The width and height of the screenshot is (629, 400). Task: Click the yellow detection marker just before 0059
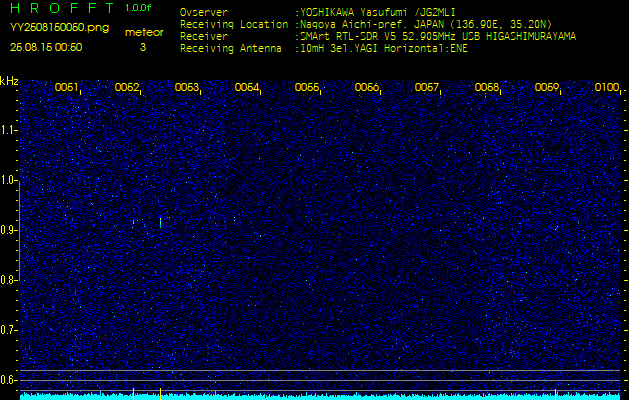pos(555,393)
